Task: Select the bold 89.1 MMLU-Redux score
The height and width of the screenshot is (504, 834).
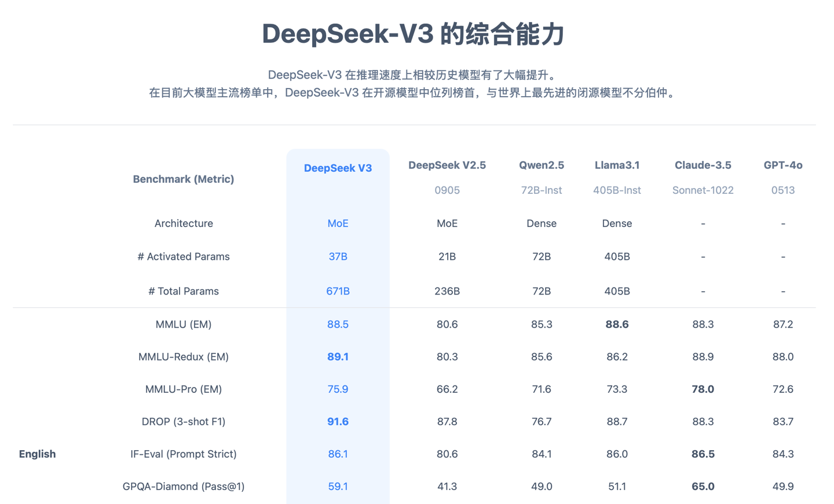Action: 338,357
